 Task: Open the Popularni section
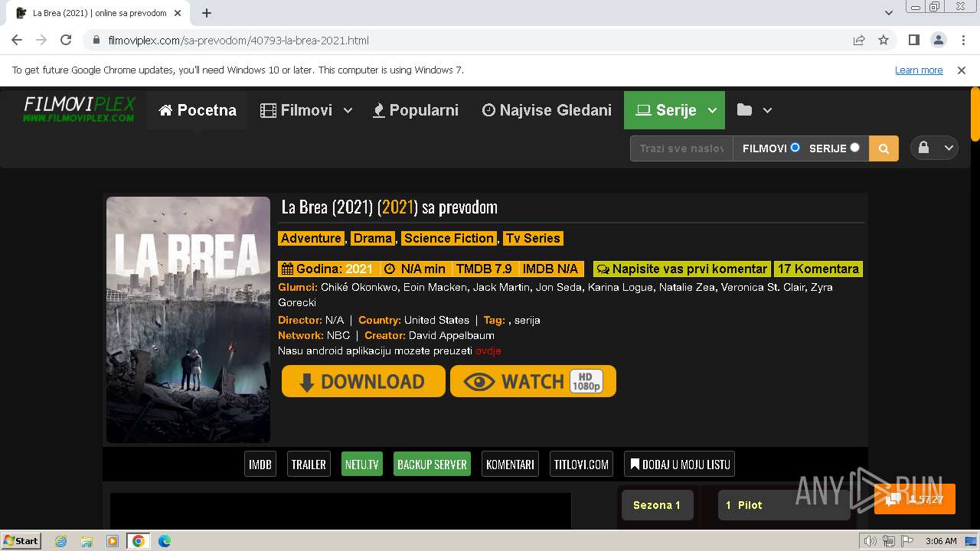416,110
